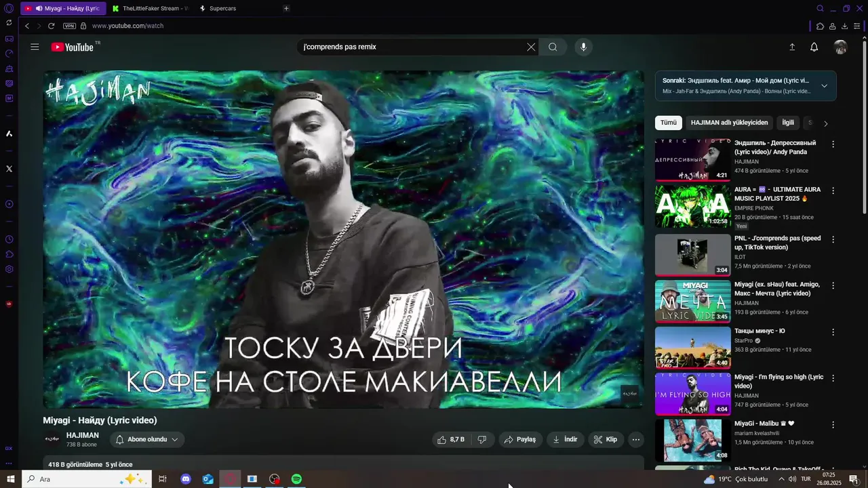Viewport: 868px width, 488px height.
Task: Open the HAJIMAN channel avatar below the video
Action: [52, 439]
